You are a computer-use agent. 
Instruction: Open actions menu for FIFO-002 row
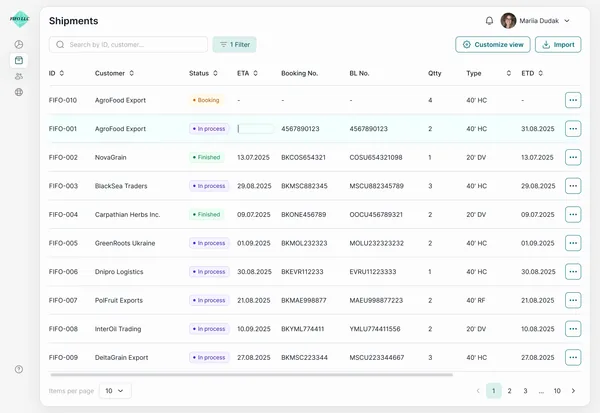[573, 157]
